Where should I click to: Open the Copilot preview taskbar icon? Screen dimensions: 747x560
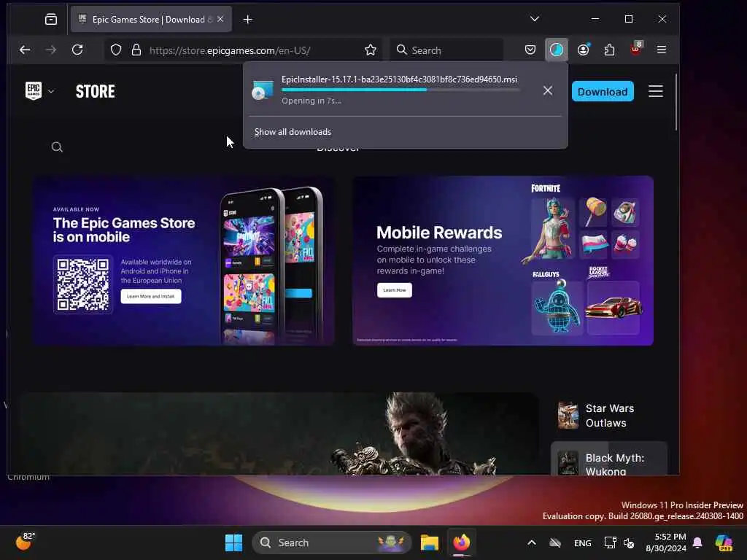point(724,542)
